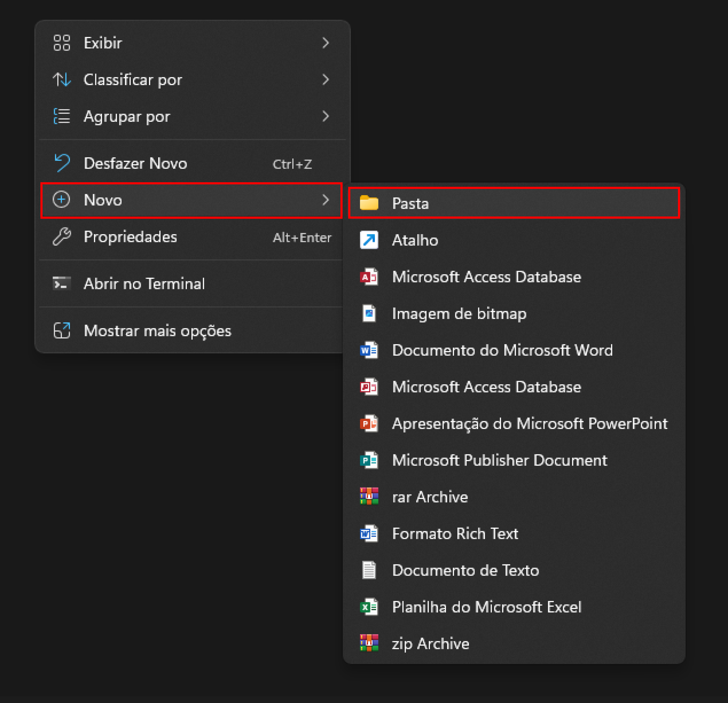Open the Novo submenu chevron
The height and width of the screenshot is (703, 728).
click(325, 200)
